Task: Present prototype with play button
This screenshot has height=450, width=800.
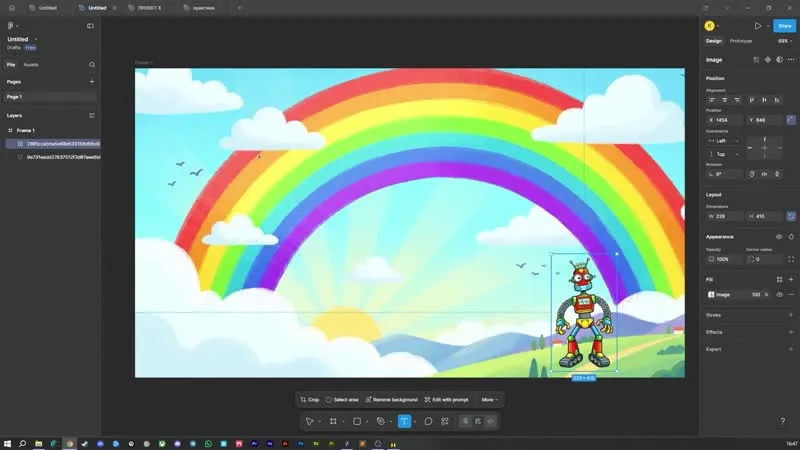Action: [x=758, y=26]
